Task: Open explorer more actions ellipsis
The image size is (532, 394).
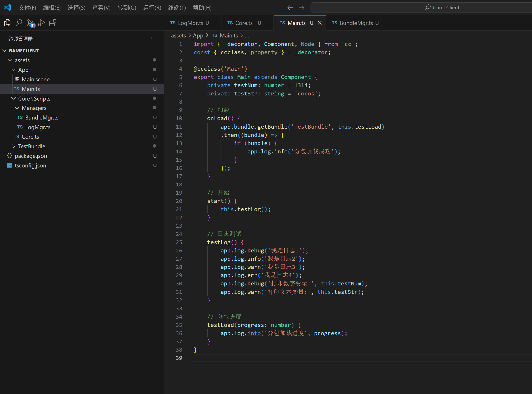Action: pos(154,38)
